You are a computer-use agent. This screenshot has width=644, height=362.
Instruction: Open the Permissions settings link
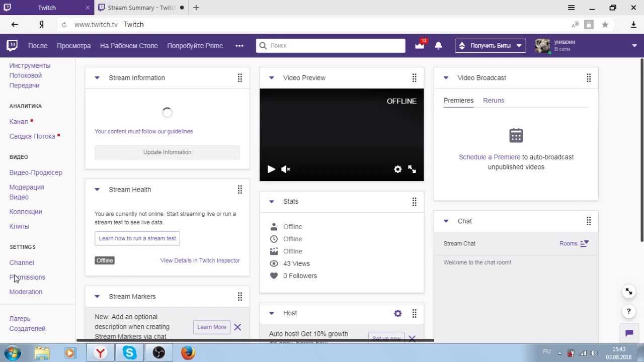click(x=27, y=278)
